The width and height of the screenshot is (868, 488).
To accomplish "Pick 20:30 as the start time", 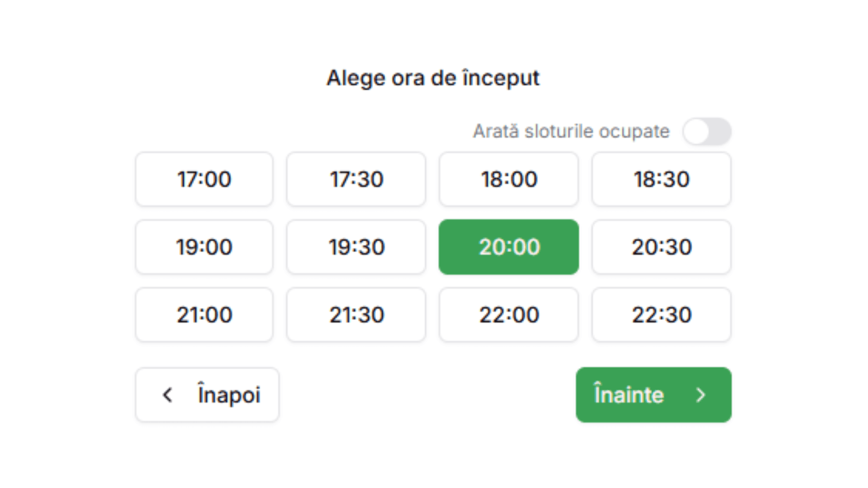I will click(x=661, y=247).
